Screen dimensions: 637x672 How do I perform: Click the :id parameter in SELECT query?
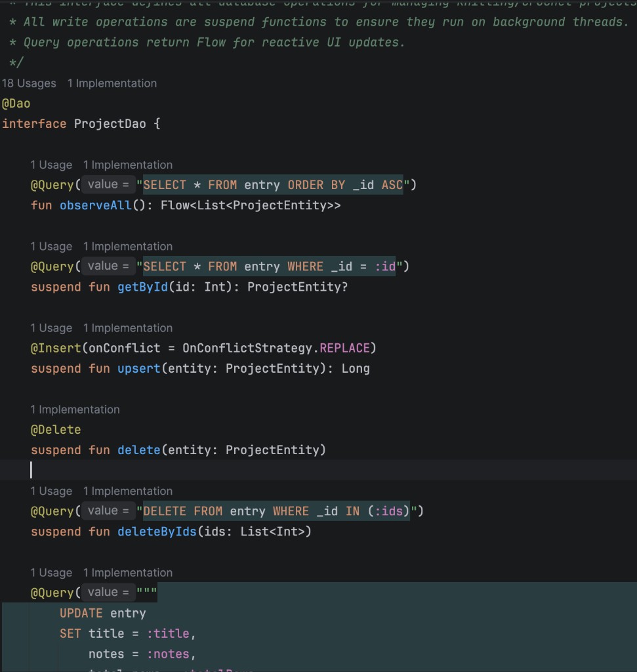[385, 266]
